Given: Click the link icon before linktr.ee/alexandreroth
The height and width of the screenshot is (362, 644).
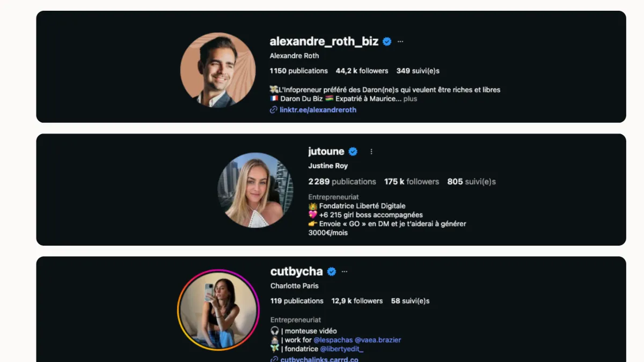Looking at the screenshot, I should coord(274,109).
